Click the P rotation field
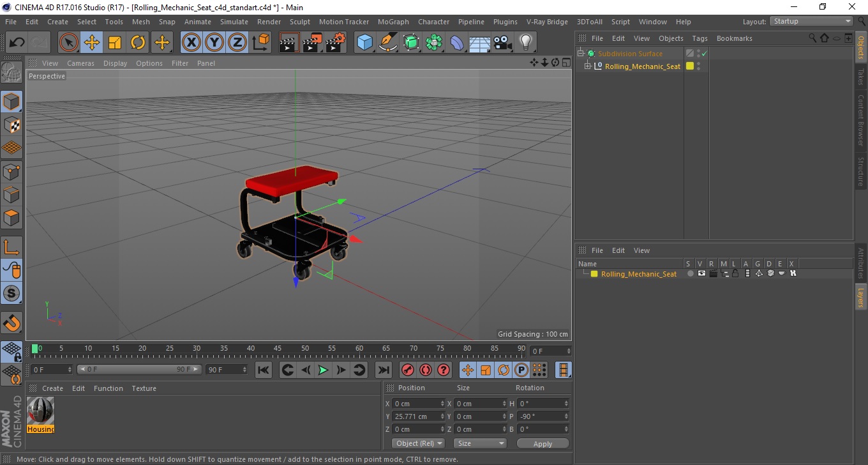868x465 pixels. click(543, 416)
